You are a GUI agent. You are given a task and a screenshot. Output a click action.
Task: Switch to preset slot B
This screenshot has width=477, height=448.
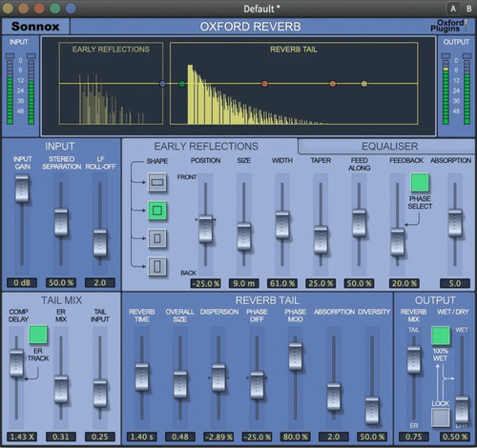click(x=468, y=9)
